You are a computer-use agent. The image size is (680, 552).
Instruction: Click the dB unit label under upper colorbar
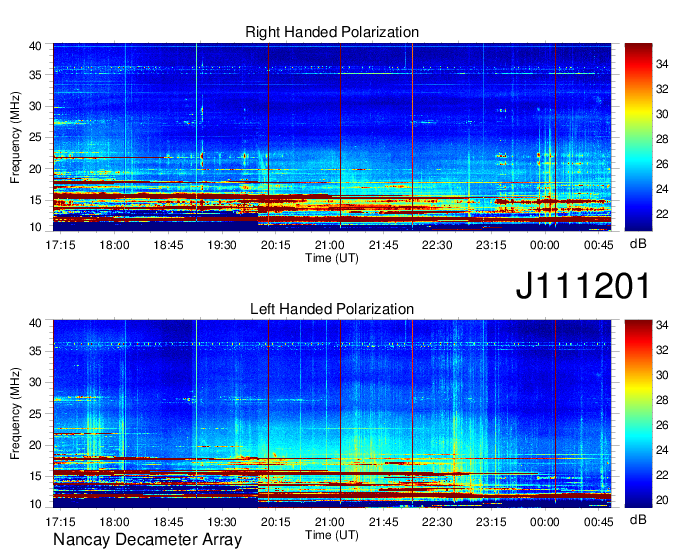coord(638,244)
